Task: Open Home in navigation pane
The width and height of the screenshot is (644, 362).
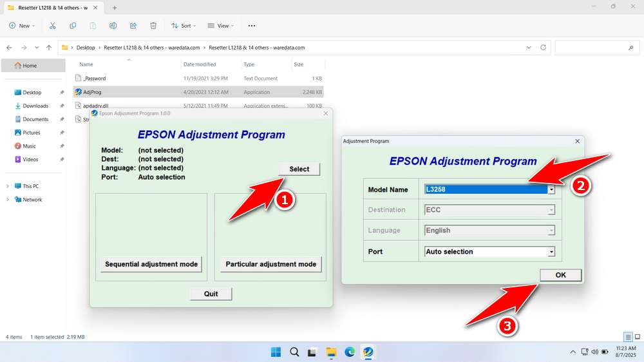Action: [33, 65]
